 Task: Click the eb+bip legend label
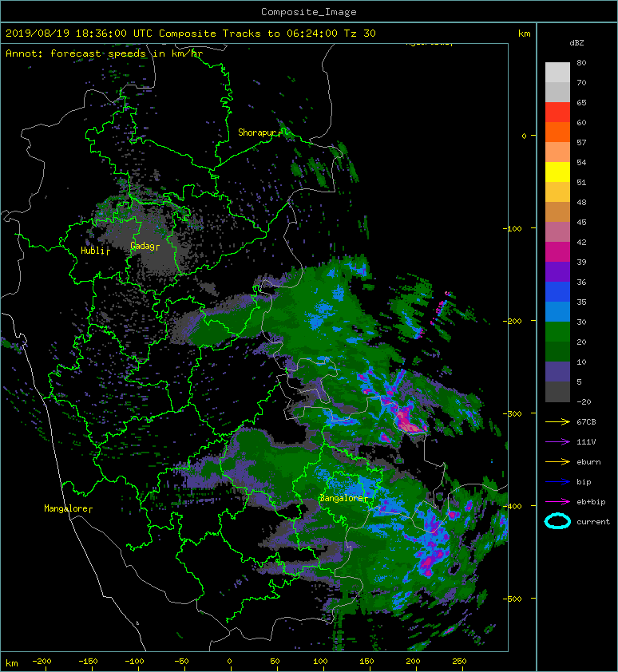coord(591,502)
